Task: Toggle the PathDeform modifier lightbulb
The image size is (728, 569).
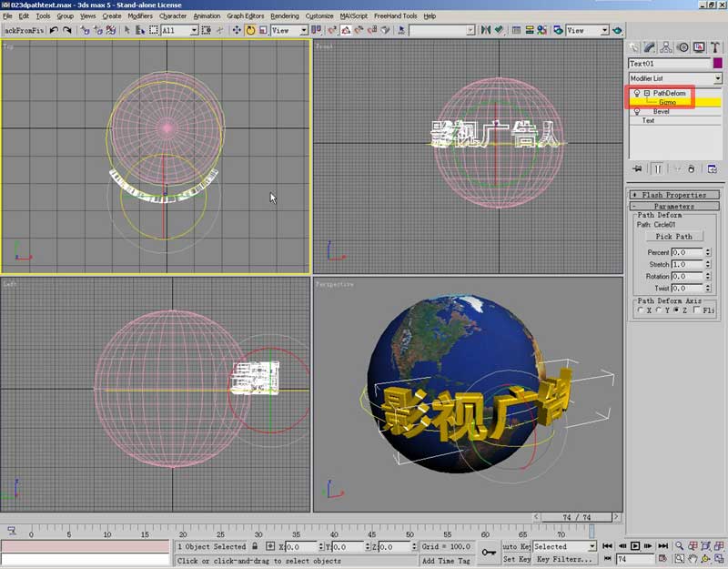Action: point(636,93)
